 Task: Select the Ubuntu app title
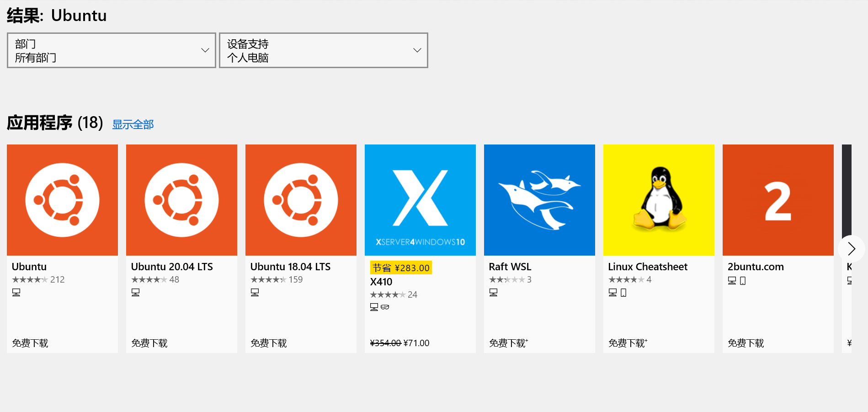(x=29, y=267)
